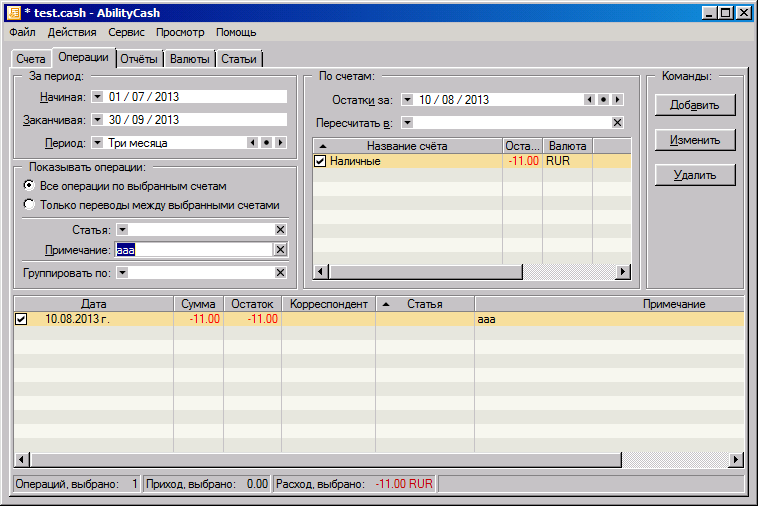Select 'Все операции по выбранным счетам' radio

pos(30,186)
